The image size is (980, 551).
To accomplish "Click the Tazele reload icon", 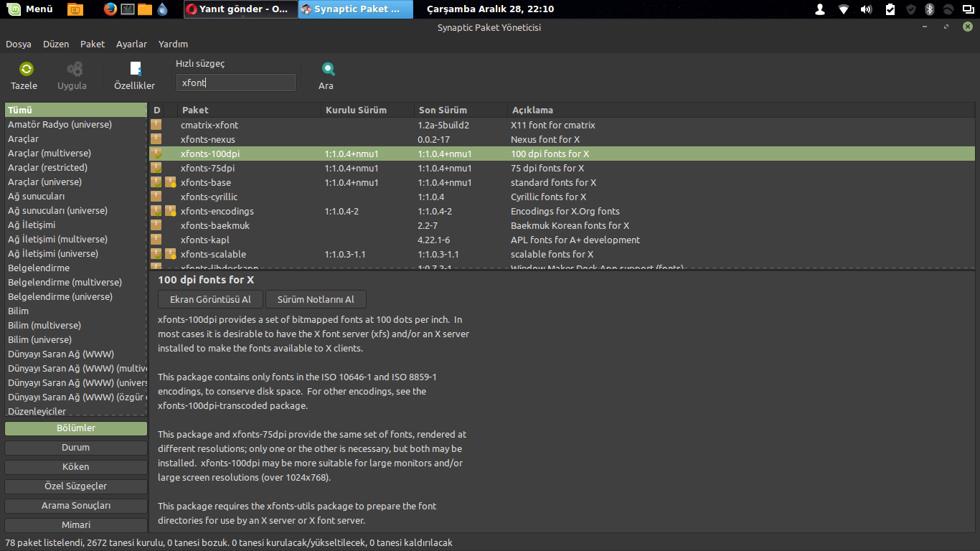I will 27,69.
